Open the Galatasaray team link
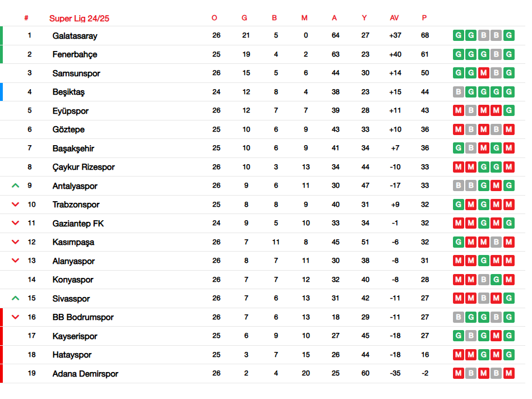Screen dimensions: 532x399 point(75,36)
